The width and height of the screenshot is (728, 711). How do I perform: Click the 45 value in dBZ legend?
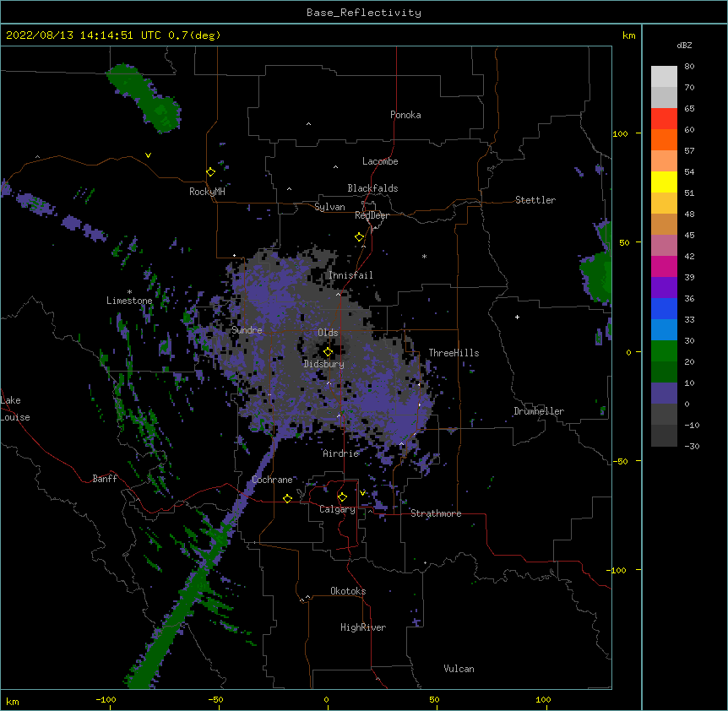tap(689, 236)
